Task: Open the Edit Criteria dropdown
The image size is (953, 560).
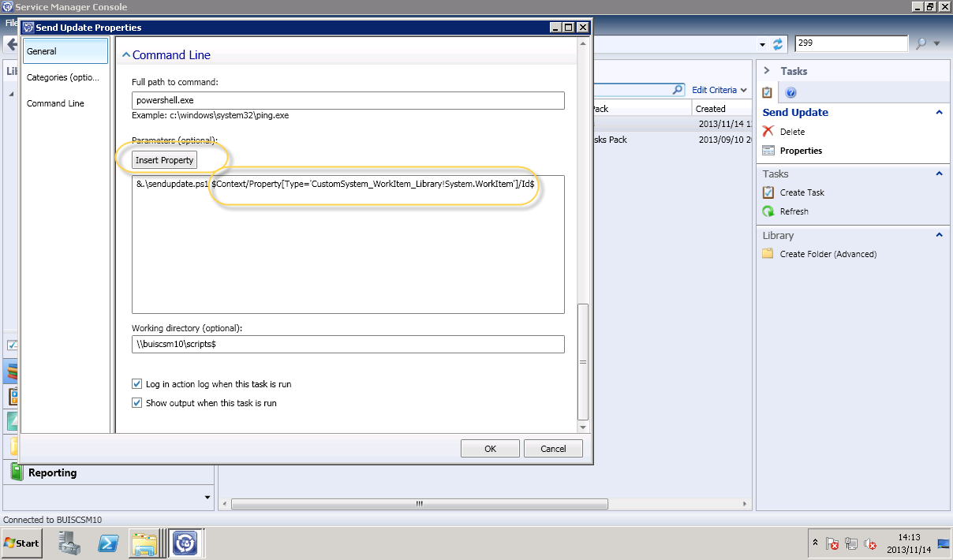Action: point(719,90)
